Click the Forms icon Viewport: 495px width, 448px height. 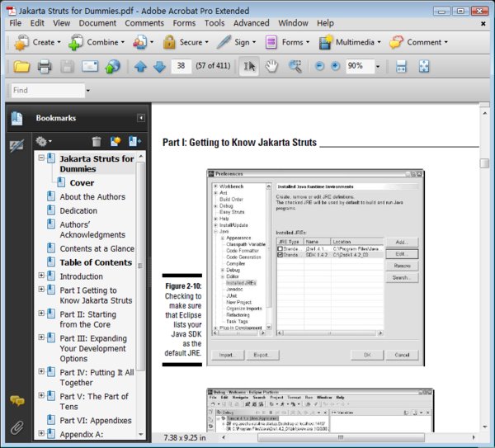click(x=271, y=42)
